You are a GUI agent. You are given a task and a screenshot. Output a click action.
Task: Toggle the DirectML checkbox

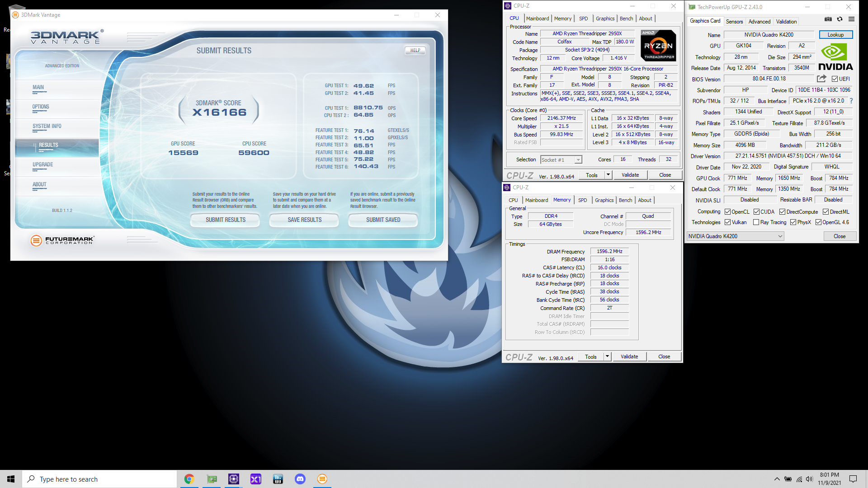tap(826, 211)
